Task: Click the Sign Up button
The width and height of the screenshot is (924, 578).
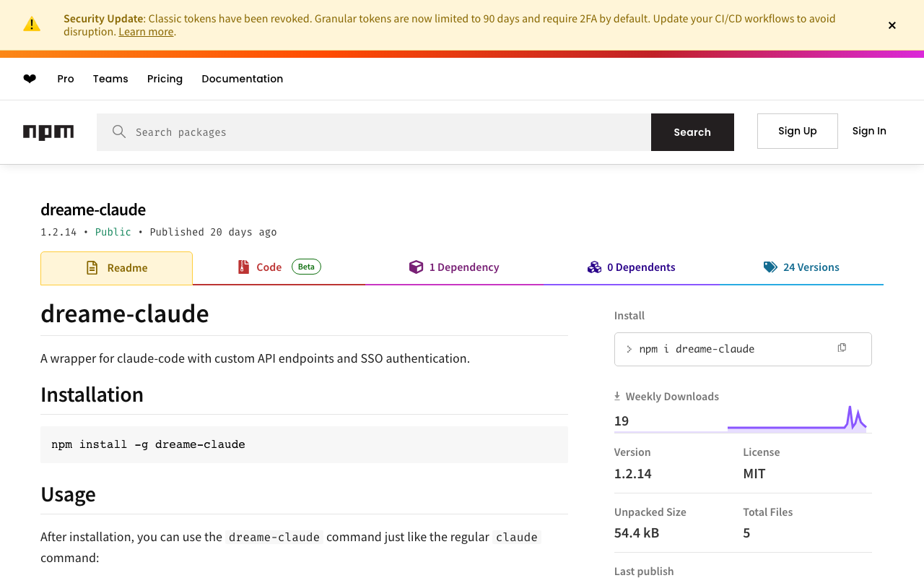Action: point(797,131)
